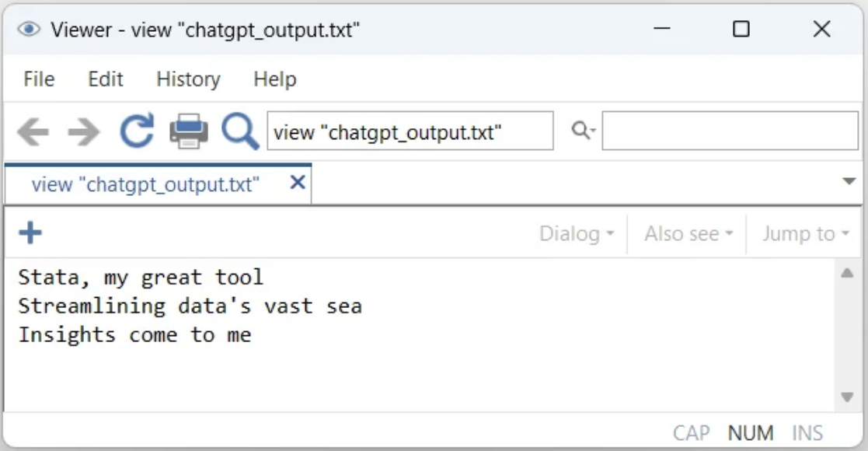Click the command address field
This screenshot has width=868, height=451.
[x=410, y=131]
